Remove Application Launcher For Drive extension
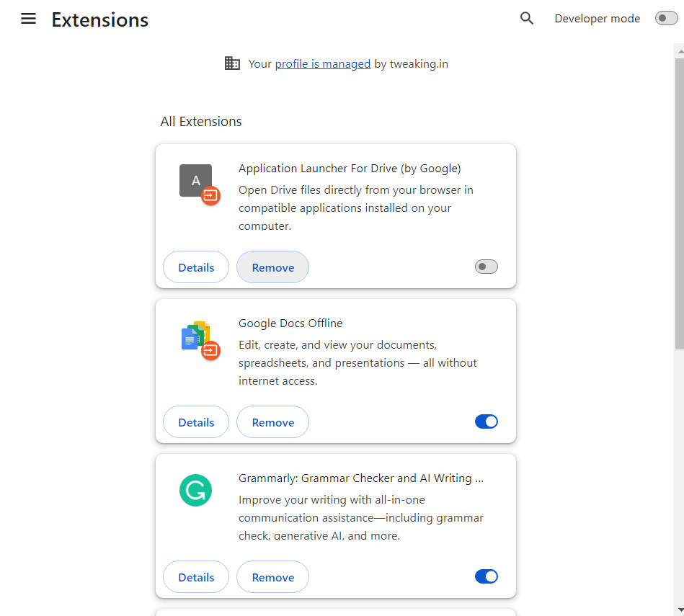The height and width of the screenshot is (616, 684). tap(272, 267)
